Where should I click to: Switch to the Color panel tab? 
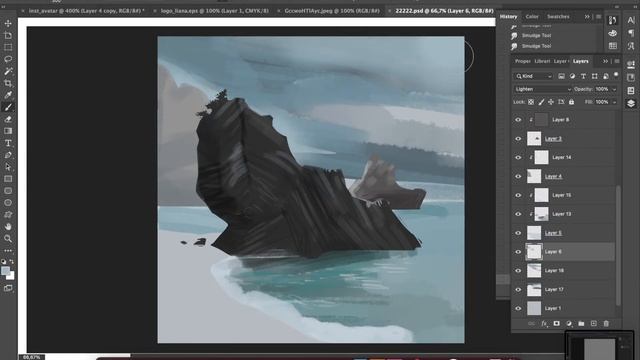pos(532,17)
